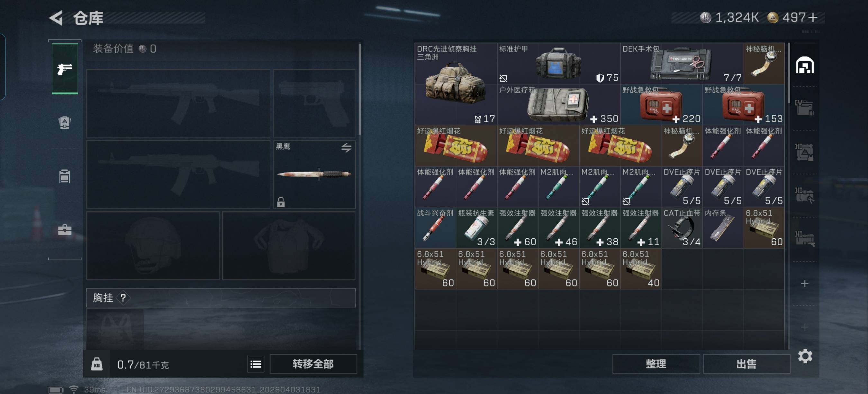Select the main warehouse home icon
The width and height of the screenshot is (868, 394).
pyautogui.click(x=805, y=65)
